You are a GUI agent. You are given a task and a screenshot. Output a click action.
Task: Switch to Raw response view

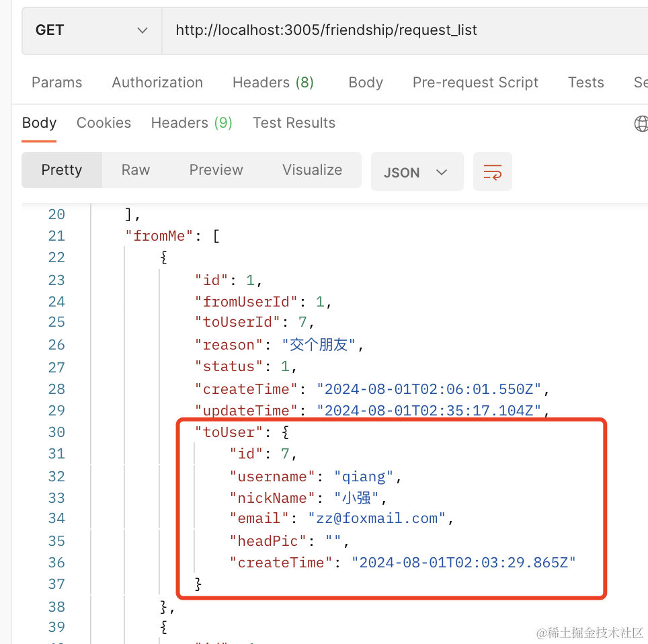click(x=136, y=170)
